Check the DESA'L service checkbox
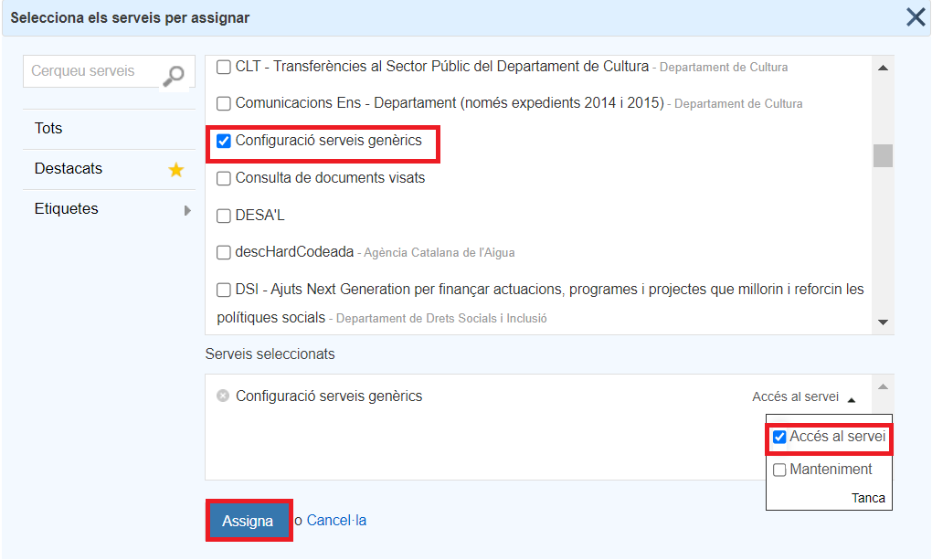 click(224, 217)
